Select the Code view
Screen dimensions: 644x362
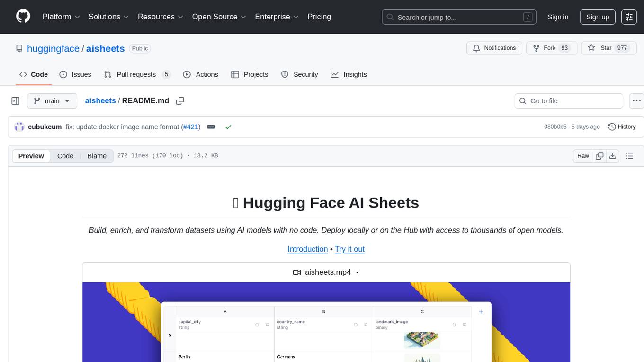pyautogui.click(x=65, y=156)
